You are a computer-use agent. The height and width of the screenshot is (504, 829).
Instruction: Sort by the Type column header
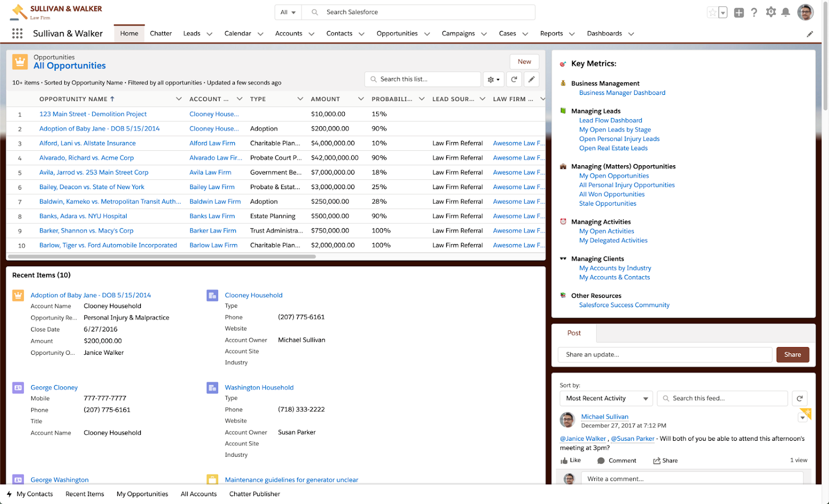coord(258,99)
